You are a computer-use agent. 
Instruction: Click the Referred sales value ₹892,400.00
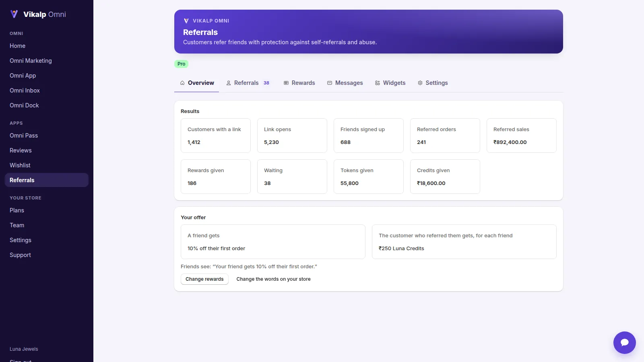[510, 142]
